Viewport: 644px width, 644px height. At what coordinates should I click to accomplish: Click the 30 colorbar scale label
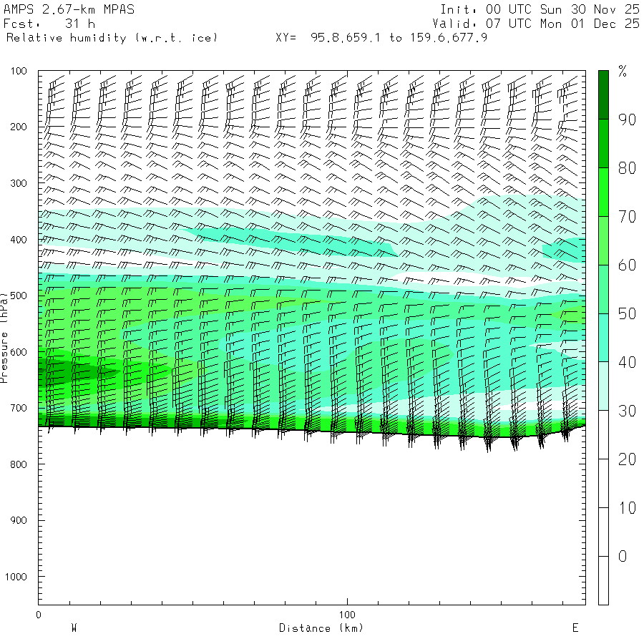[627, 411]
